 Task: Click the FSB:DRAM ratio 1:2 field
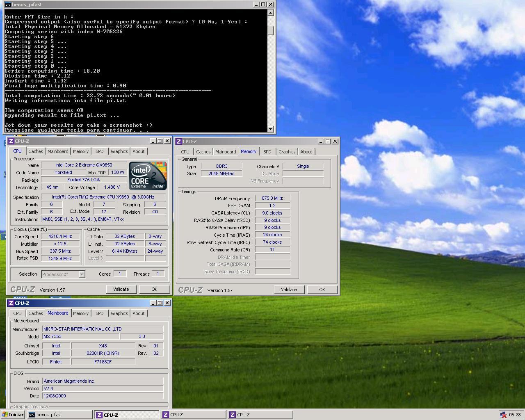[x=272, y=205]
